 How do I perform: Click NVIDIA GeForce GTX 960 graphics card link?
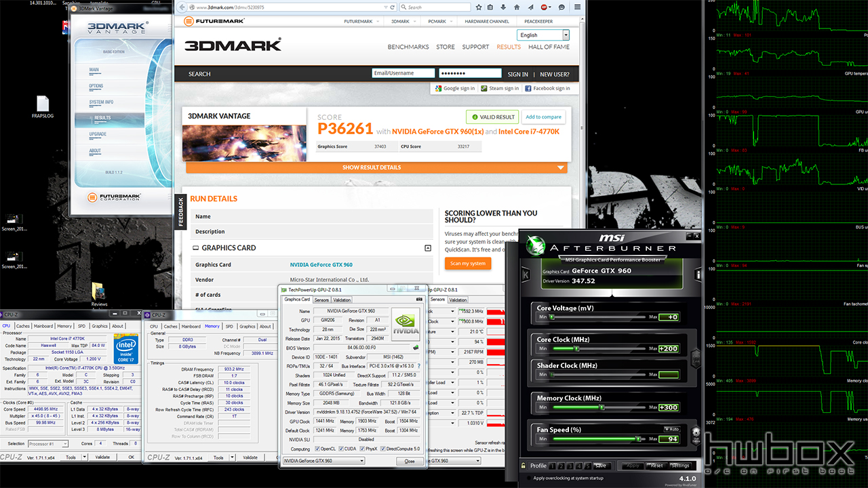pos(321,265)
